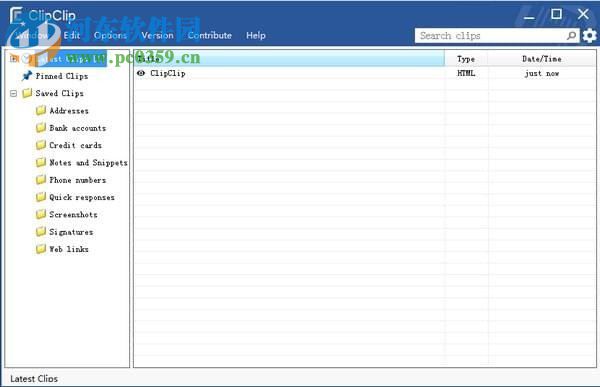Sort by the Date/Time column header
The height and width of the screenshot is (387, 600).
pyautogui.click(x=542, y=59)
